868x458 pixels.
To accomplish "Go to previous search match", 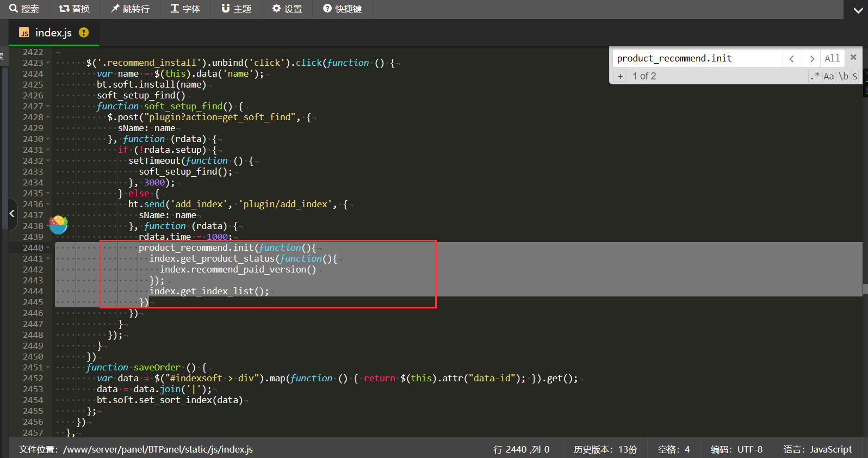I will [x=791, y=58].
